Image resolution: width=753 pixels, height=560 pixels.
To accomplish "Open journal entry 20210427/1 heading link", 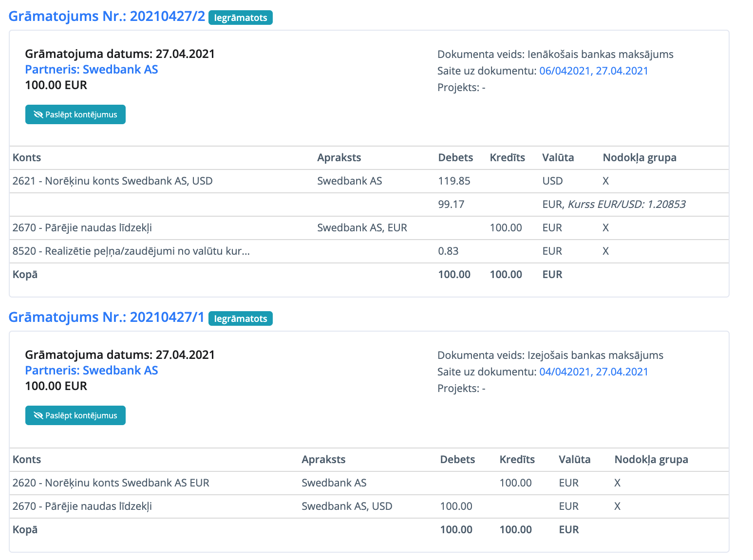I will (107, 317).
